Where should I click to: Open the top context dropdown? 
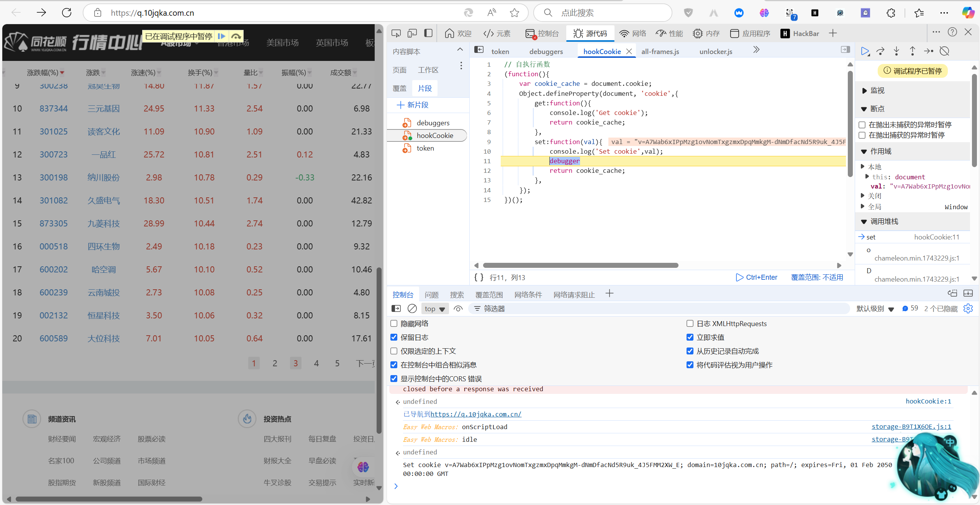click(x=434, y=309)
